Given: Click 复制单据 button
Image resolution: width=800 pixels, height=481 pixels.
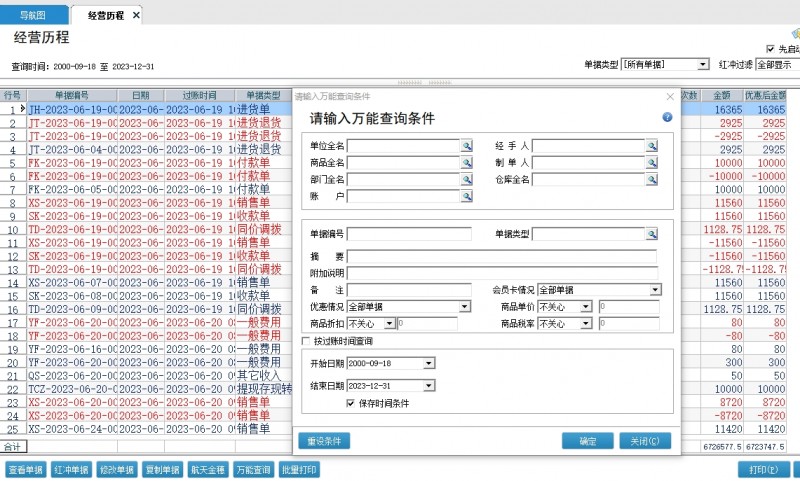Looking at the screenshot, I should [162, 470].
